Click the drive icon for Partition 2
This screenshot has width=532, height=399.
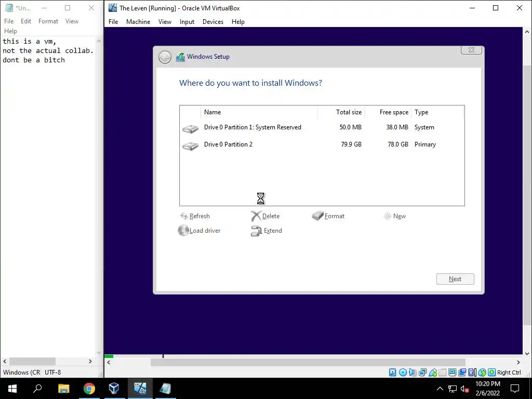pyautogui.click(x=190, y=146)
